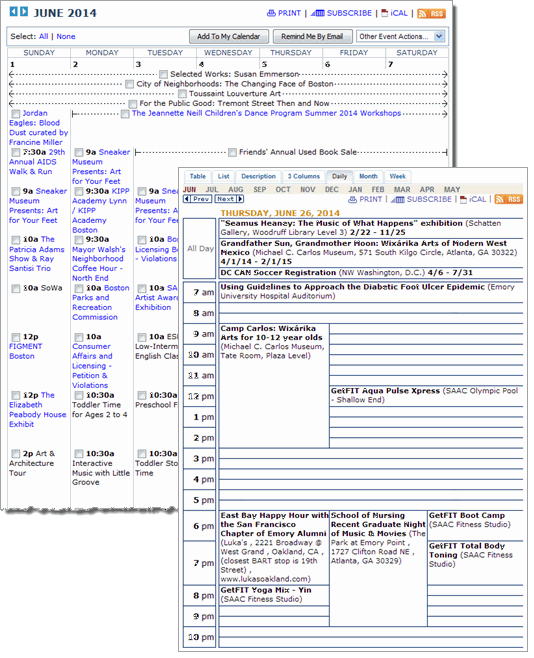Open Elizabeth Peabody House Exhibit link
Screen dimensions: 534x658
pos(38,410)
